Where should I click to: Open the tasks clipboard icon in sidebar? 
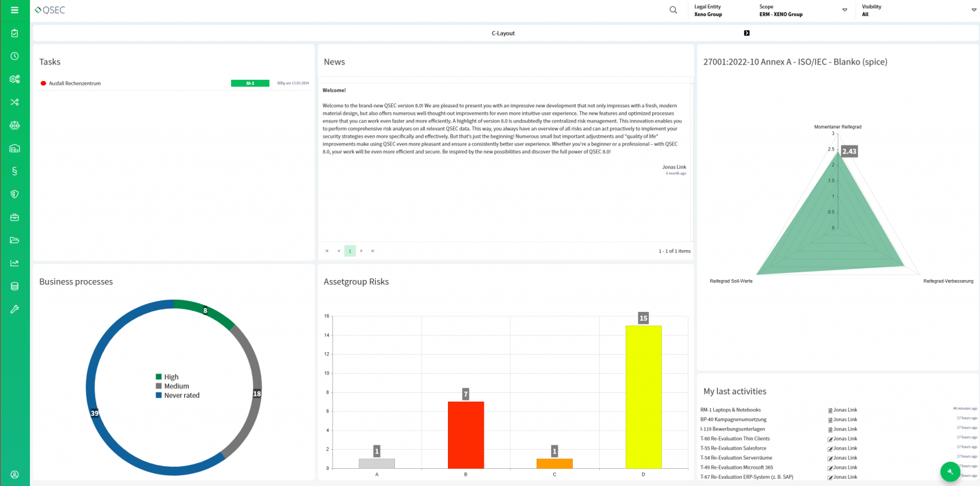(x=14, y=33)
